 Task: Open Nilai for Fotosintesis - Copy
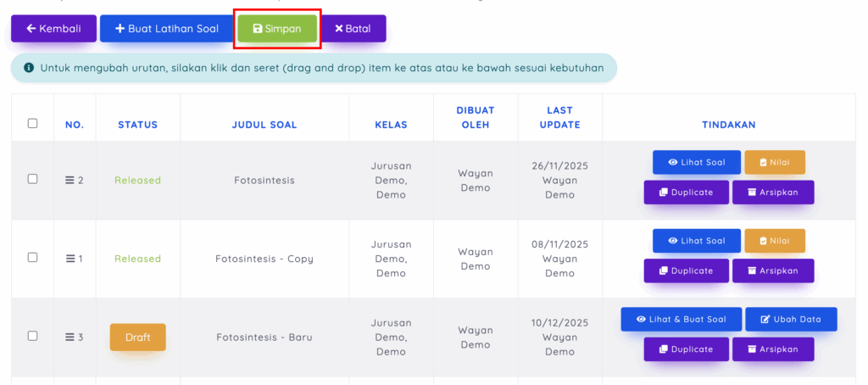click(x=775, y=241)
